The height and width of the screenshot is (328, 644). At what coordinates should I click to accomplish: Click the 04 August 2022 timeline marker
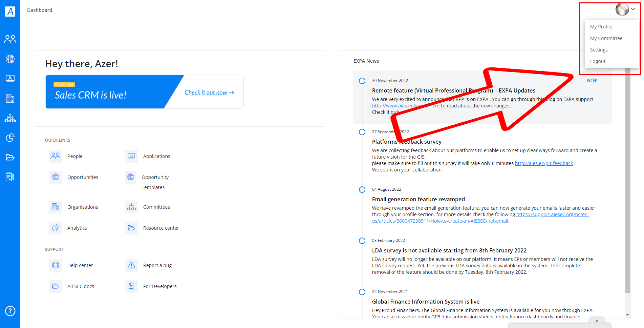(x=362, y=189)
